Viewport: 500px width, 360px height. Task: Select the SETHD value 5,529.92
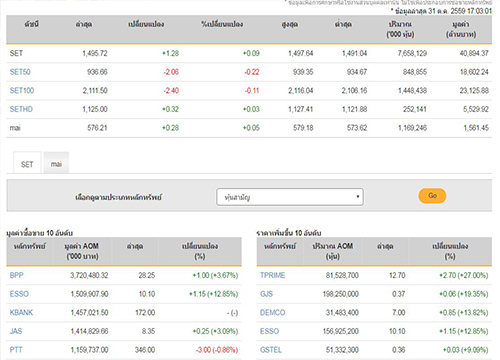pyautogui.click(x=476, y=109)
